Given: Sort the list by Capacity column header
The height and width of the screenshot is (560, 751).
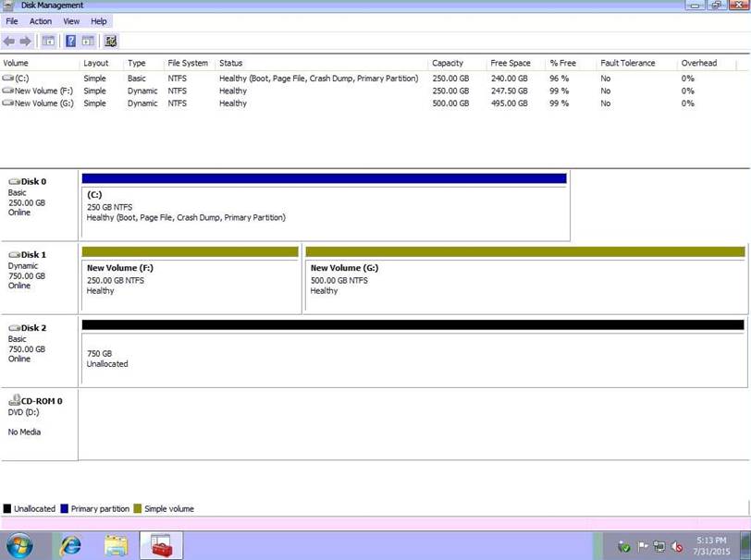Looking at the screenshot, I should coord(447,63).
